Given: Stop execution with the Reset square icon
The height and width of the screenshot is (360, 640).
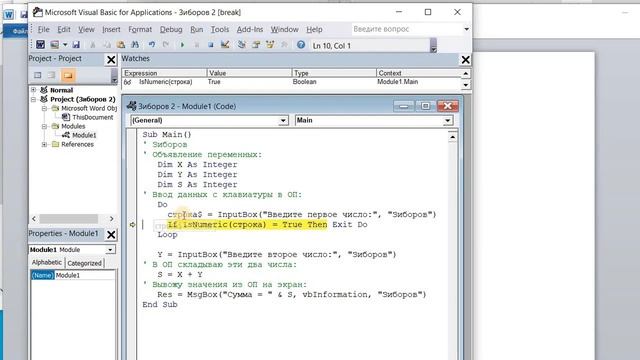Looking at the screenshot, I should pos(211,44).
